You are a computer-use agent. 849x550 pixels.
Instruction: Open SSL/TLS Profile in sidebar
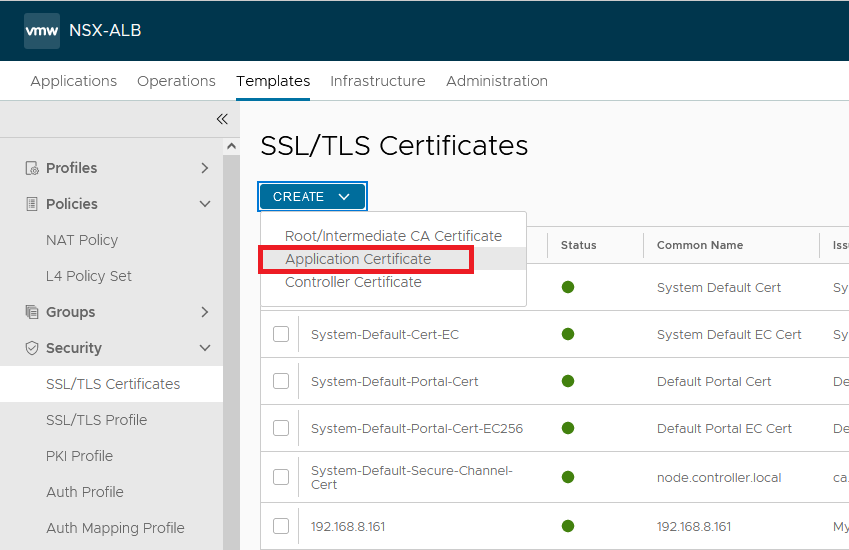(x=96, y=420)
